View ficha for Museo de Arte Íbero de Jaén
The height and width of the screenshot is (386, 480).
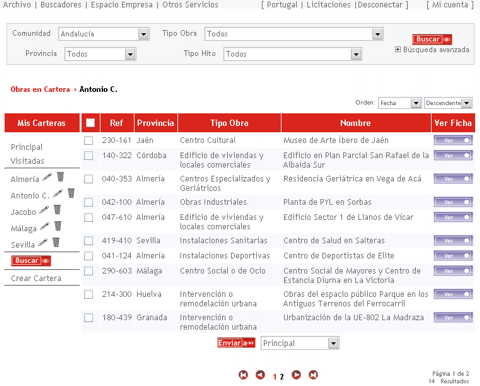click(x=453, y=140)
